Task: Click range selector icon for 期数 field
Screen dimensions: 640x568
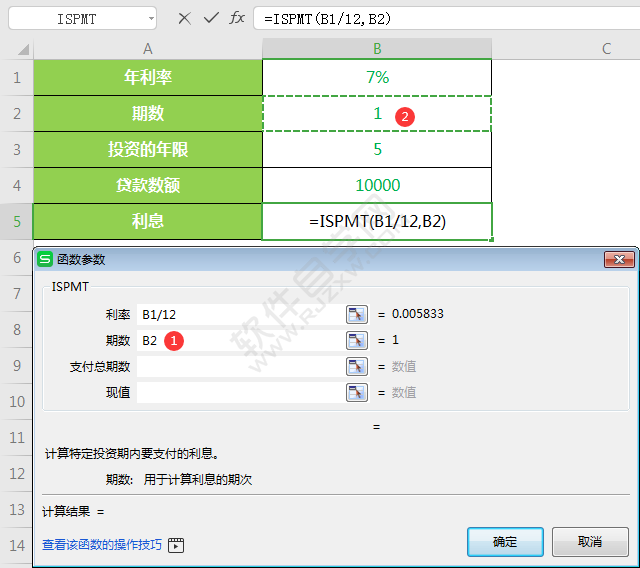Action: coord(357,340)
